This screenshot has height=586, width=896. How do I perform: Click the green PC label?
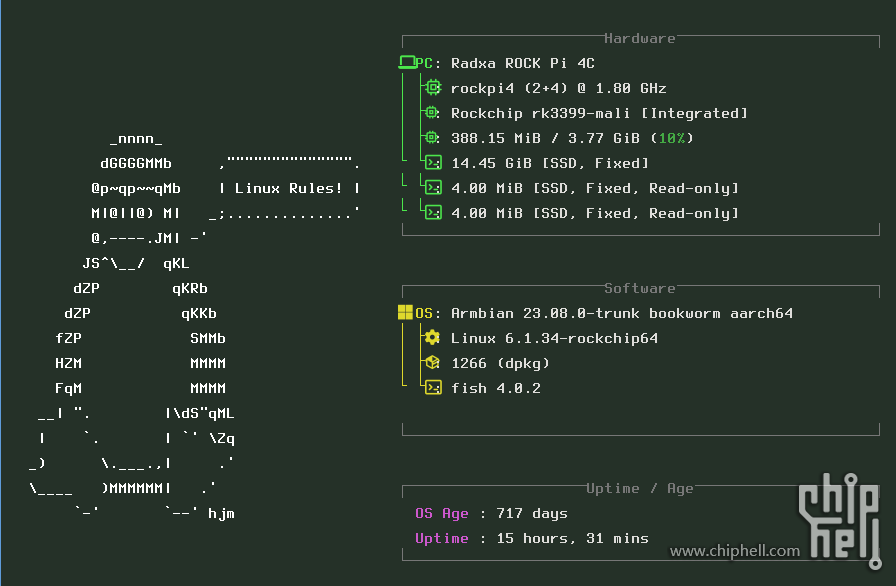pyautogui.click(x=424, y=63)
